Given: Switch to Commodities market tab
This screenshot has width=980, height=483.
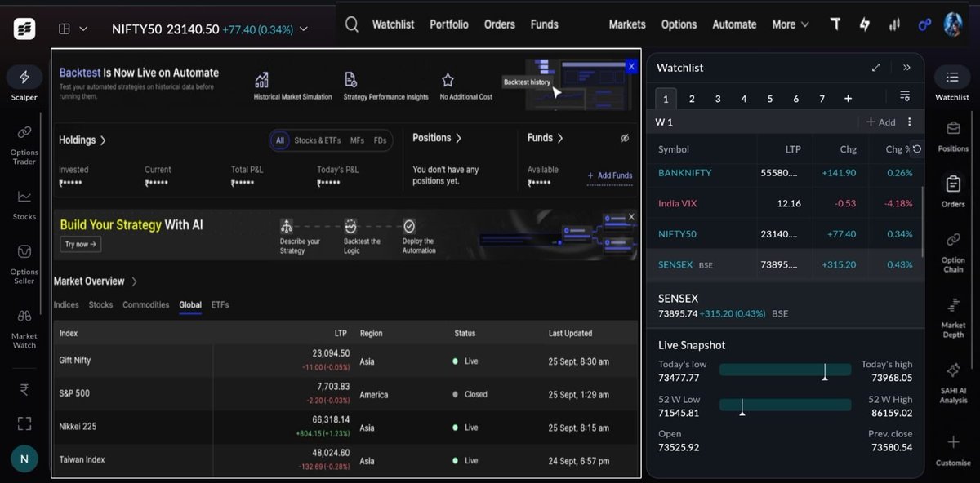Looking at the screenshot, I should tap(145, 305).
